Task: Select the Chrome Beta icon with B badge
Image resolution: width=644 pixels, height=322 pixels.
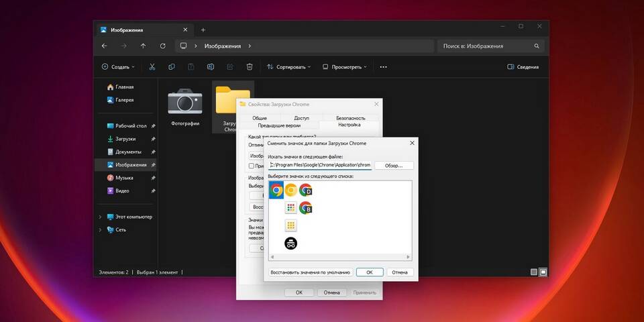Action: pyautogui.click(x=306, y=208)
